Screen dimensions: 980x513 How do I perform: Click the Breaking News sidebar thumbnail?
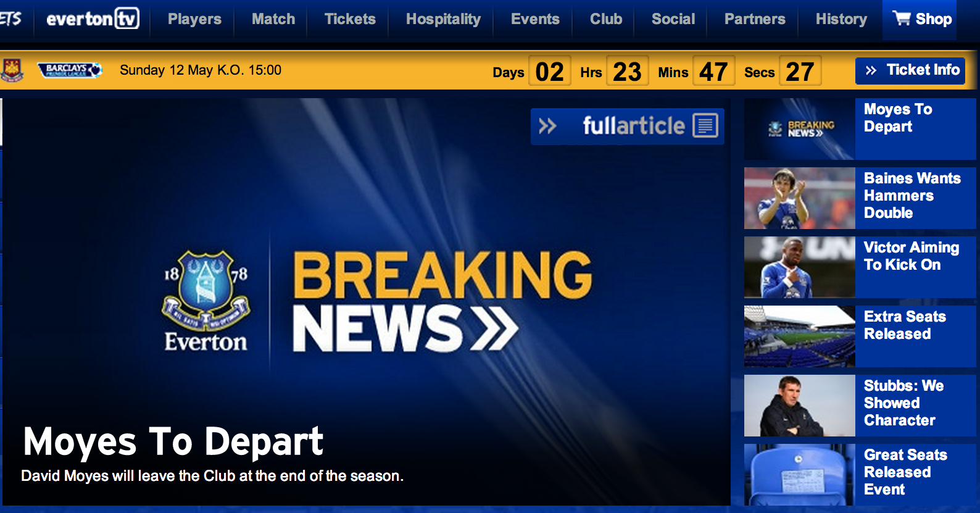click(x=800, y=129)
